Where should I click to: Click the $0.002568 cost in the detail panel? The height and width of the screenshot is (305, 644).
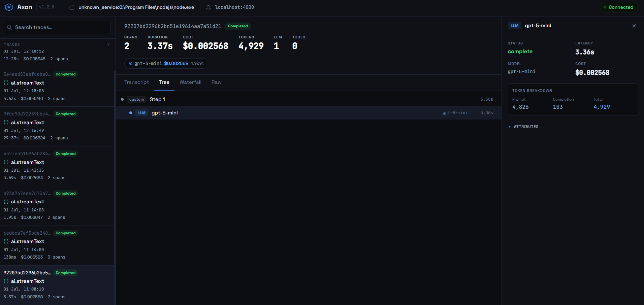tap(592, 73)
